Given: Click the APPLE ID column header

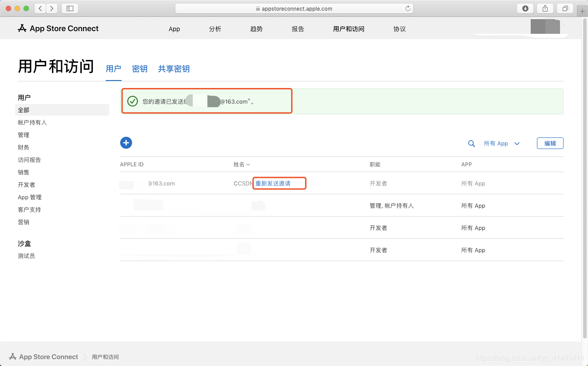Looking at the screenshot, I should click(x=132, y=165).
